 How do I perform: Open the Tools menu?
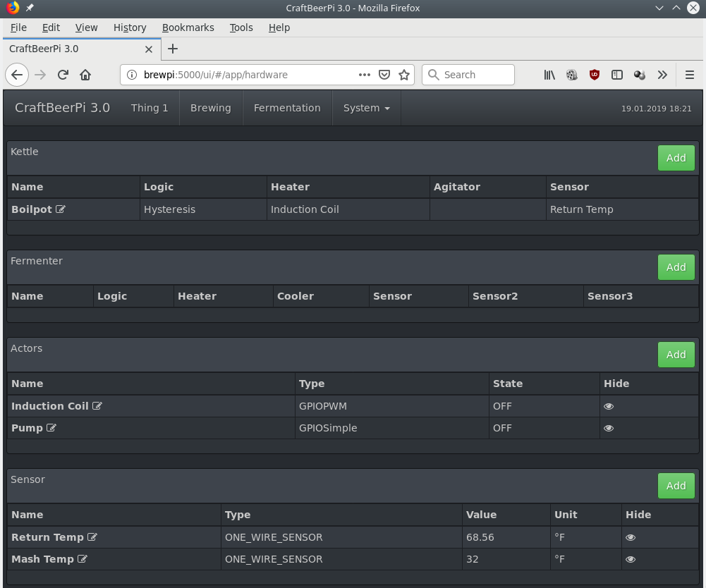[241, 27]
